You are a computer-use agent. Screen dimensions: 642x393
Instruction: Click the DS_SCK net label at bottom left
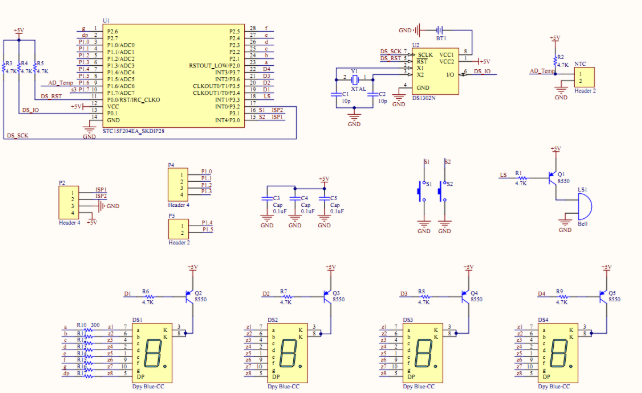pyautogui.click(x=18, y=135)
